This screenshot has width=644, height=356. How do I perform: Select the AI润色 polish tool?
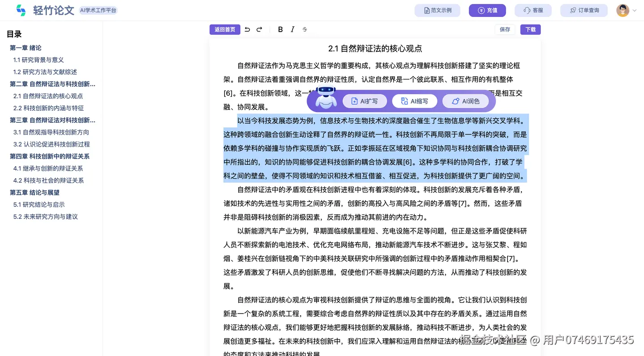point(466,101)
